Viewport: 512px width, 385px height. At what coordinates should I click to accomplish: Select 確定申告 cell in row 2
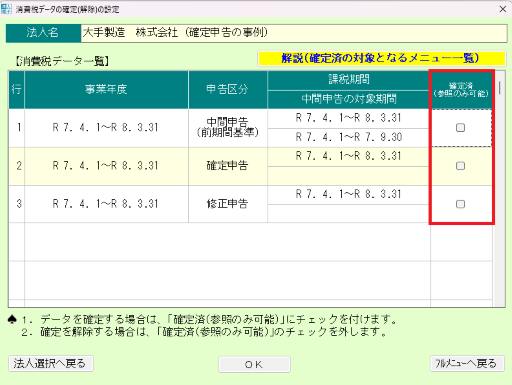[x=228, y=166]
